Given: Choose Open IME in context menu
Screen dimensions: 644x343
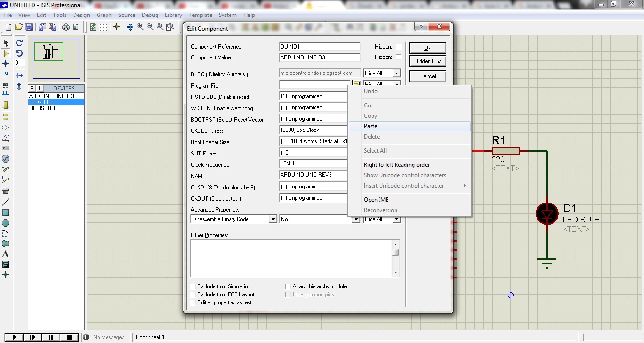Looking at the screenshot, I should [x=410, y=200].
